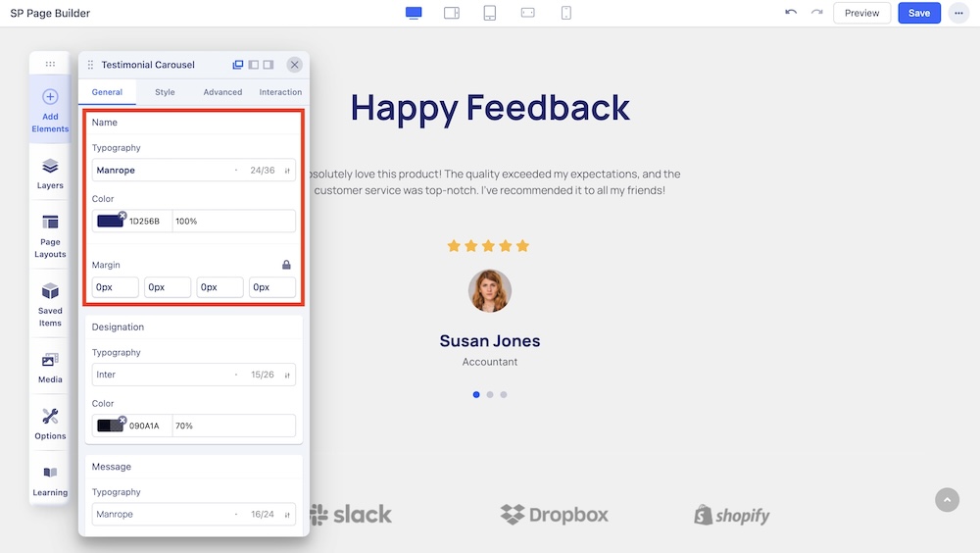Open the Name color swatch 1D256B

(110, 222)
